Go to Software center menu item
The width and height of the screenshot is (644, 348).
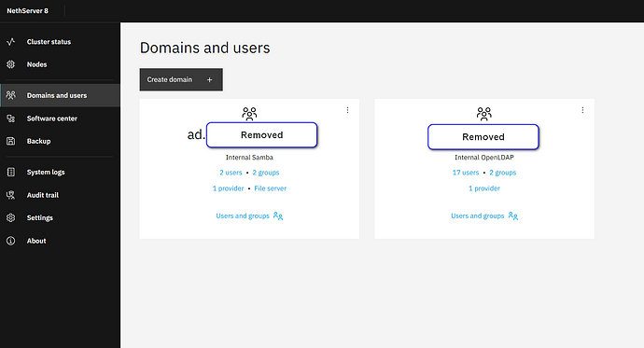pyautogui.click(x=60, y=118)
